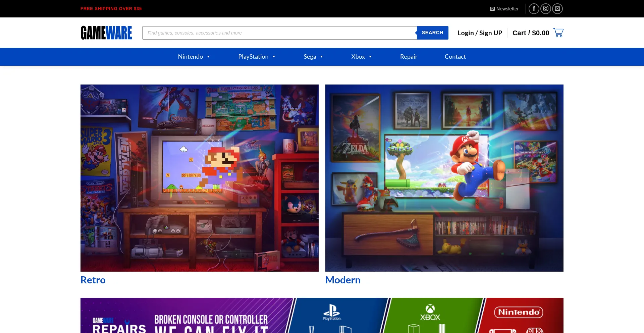Click the FREE SHIPPING OVER $35 text
Screen dimensions: 644x333
click(x=111, y=9)
